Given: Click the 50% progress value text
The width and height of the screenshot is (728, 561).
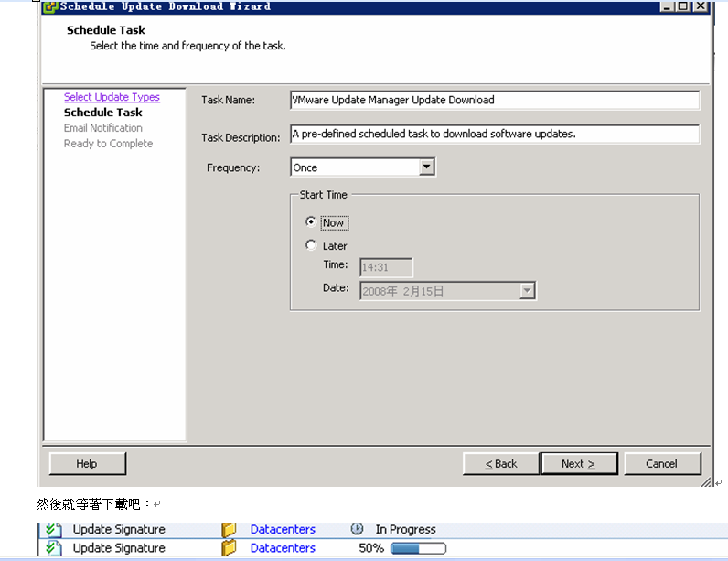Looking at the screenshot, I should pos(371,548).
